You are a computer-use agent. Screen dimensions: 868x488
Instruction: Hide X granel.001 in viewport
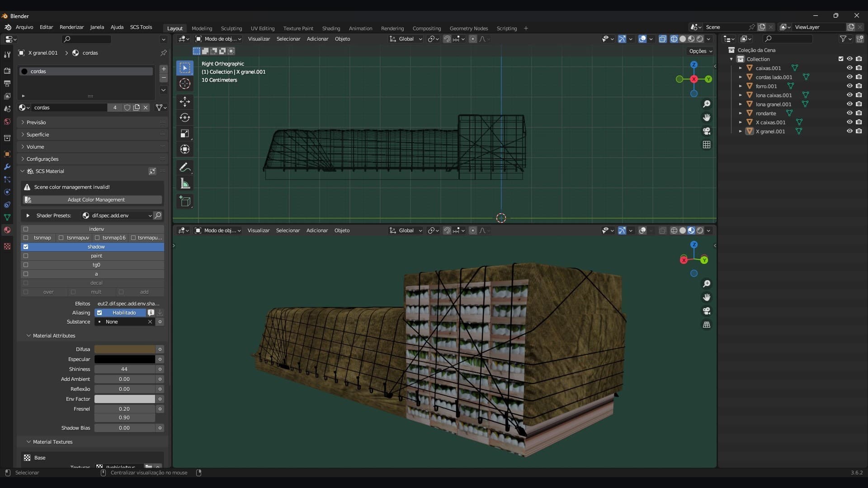[849, 131]
